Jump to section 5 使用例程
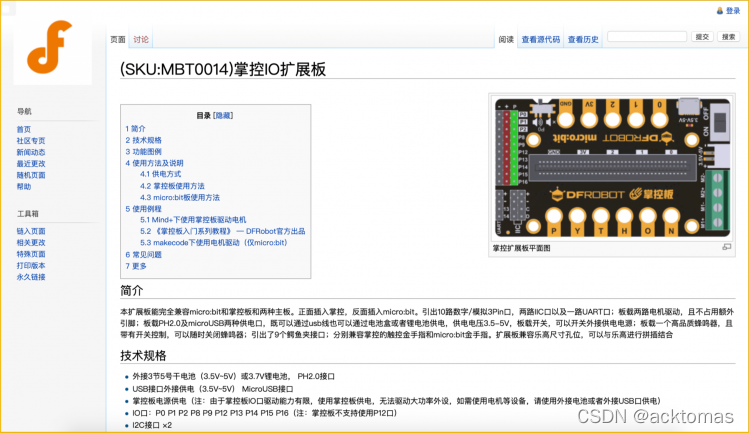The image size is (749, 433). point(143,209)
